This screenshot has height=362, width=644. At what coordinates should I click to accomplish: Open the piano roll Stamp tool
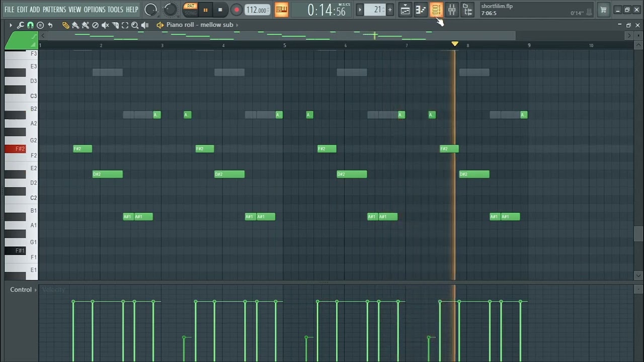click(40, 25)
